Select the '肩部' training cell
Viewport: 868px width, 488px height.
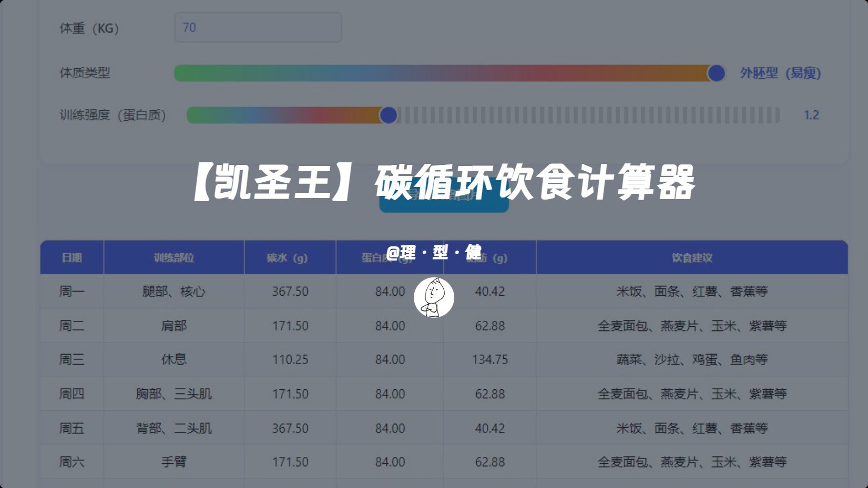(x=174, y=326)
